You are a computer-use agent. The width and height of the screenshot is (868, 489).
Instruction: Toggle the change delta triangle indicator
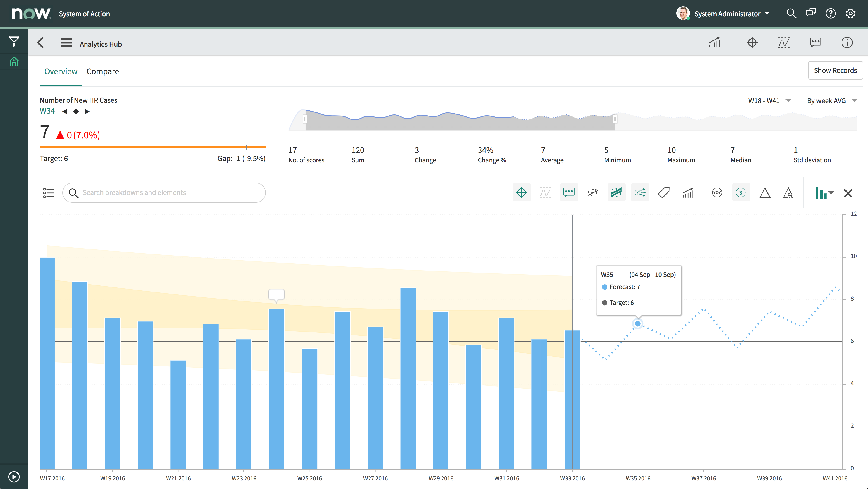(765, 193)
